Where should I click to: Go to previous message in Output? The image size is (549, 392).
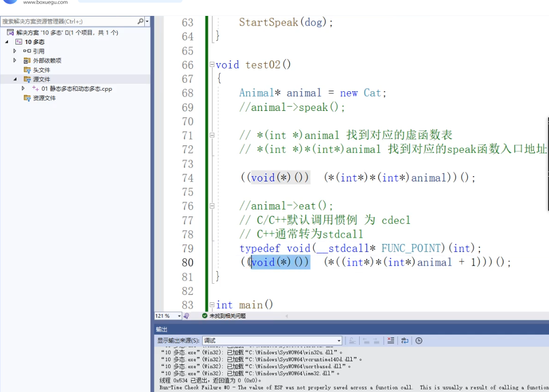(x=366, y=341)
